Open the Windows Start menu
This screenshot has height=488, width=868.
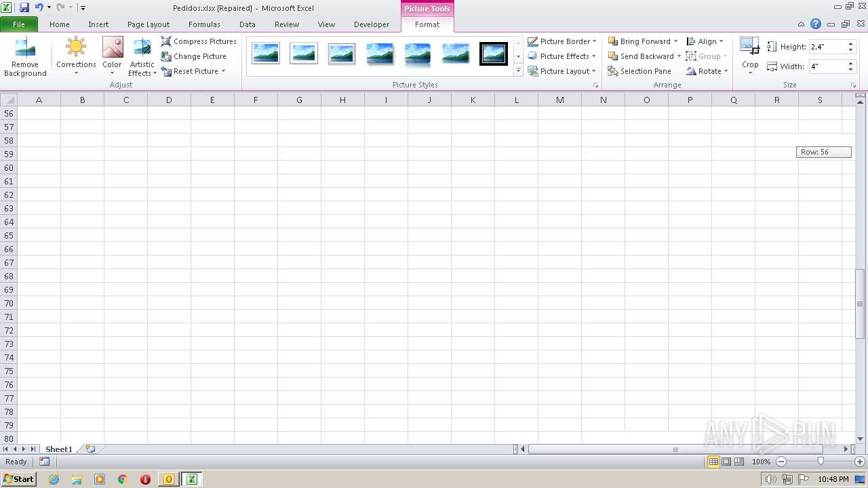coord(18,479)
